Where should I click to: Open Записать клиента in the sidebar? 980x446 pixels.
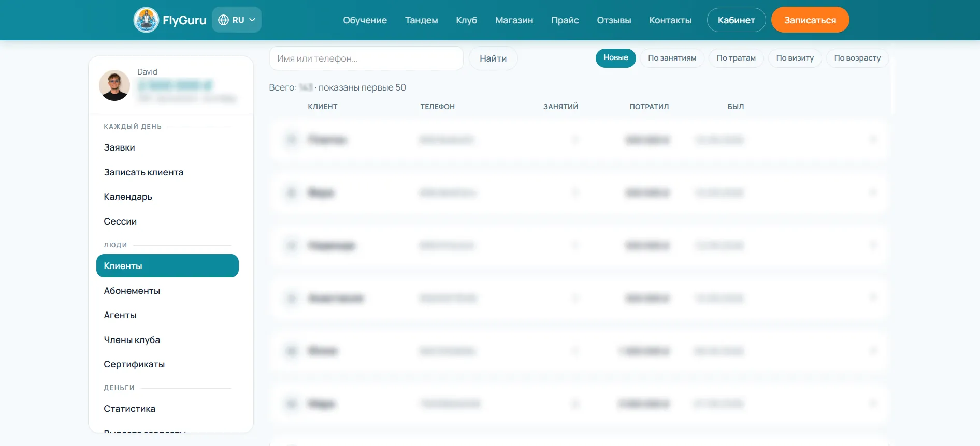tap(167, 172)
